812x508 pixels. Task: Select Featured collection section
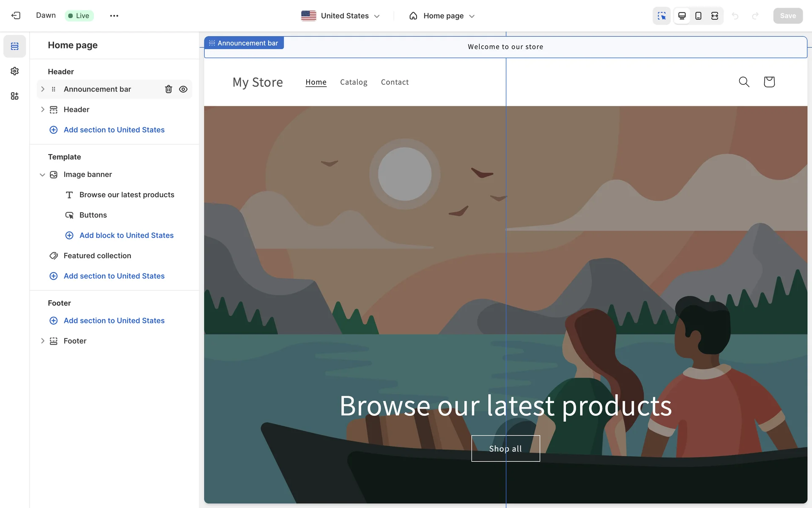(97, 256)
